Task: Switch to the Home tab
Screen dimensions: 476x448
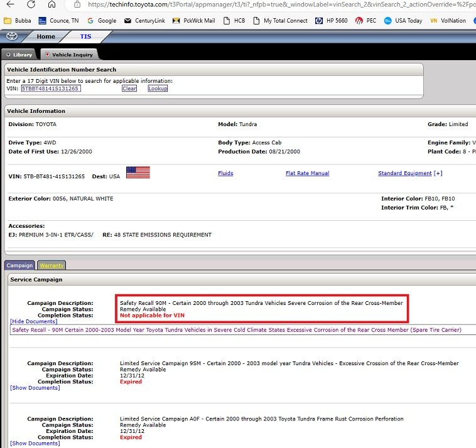Action: [x=46, y=36]
